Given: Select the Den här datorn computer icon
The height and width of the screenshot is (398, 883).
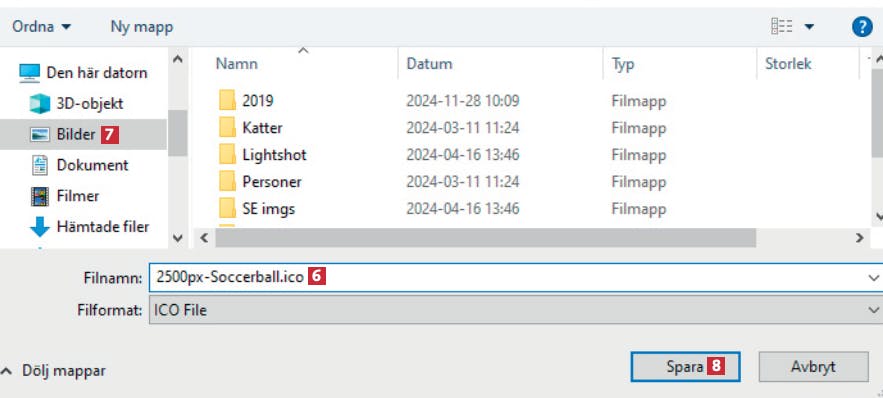Looking at the screenshot, I should 29,73.
